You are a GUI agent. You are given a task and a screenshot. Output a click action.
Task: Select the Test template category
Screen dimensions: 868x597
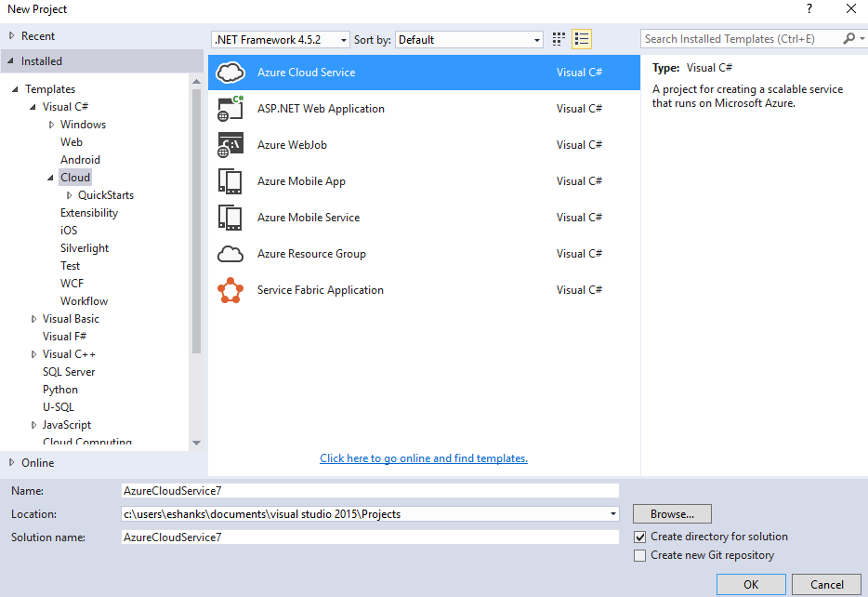pos(71,266)
